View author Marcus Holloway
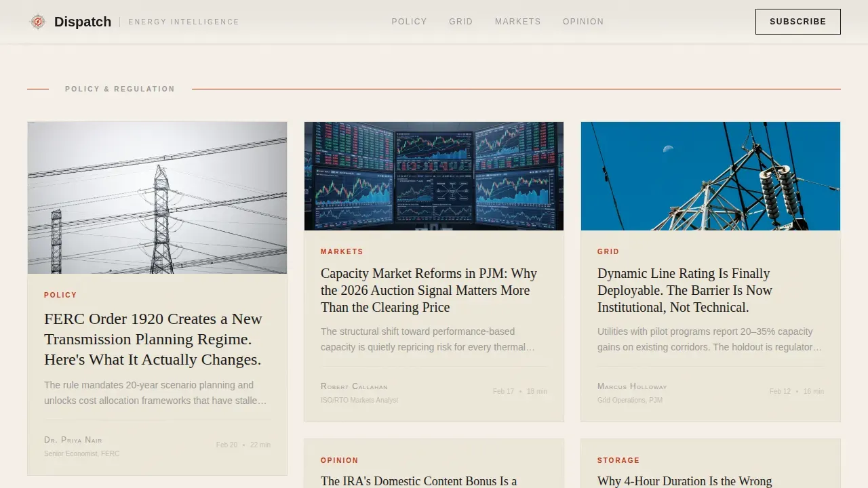868x488 pixels. tap(632, 386)
